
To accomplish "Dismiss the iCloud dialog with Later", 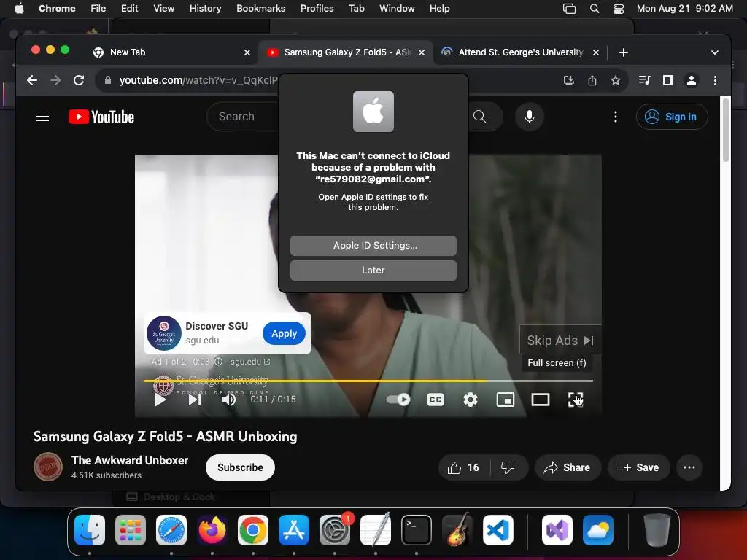I will click(373, 271).
